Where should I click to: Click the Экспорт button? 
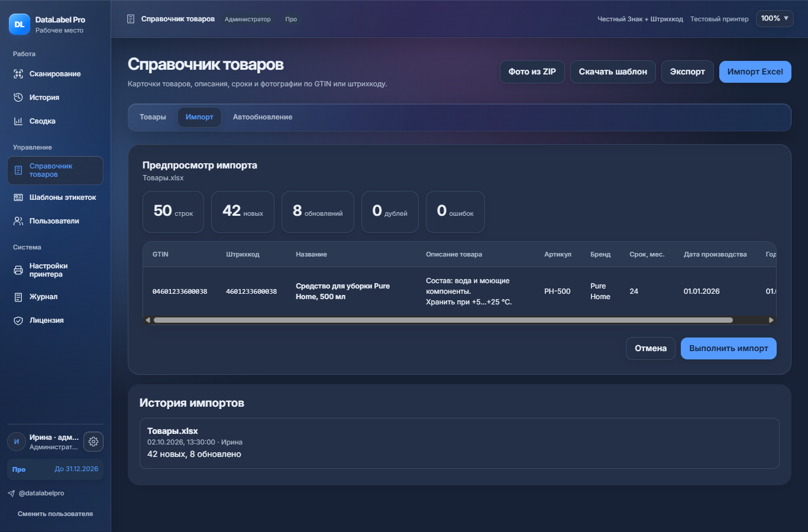pyautogui.click(x=687, y=72)
